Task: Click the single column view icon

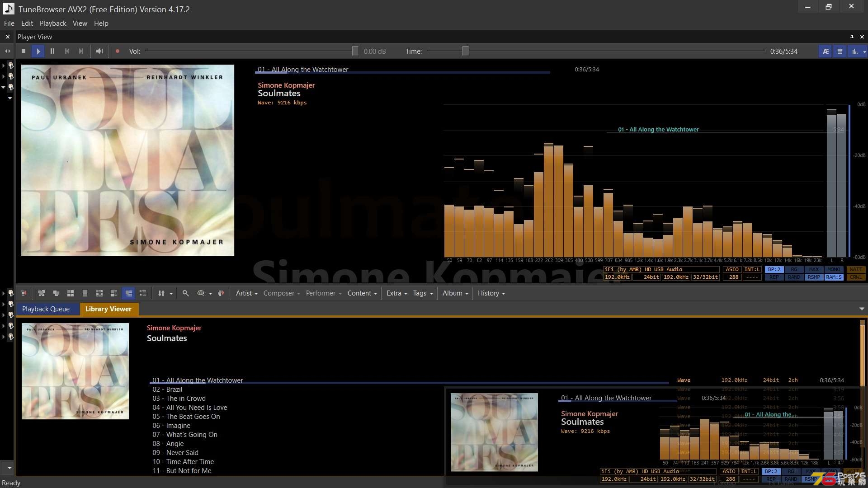Action: point(85,293)
